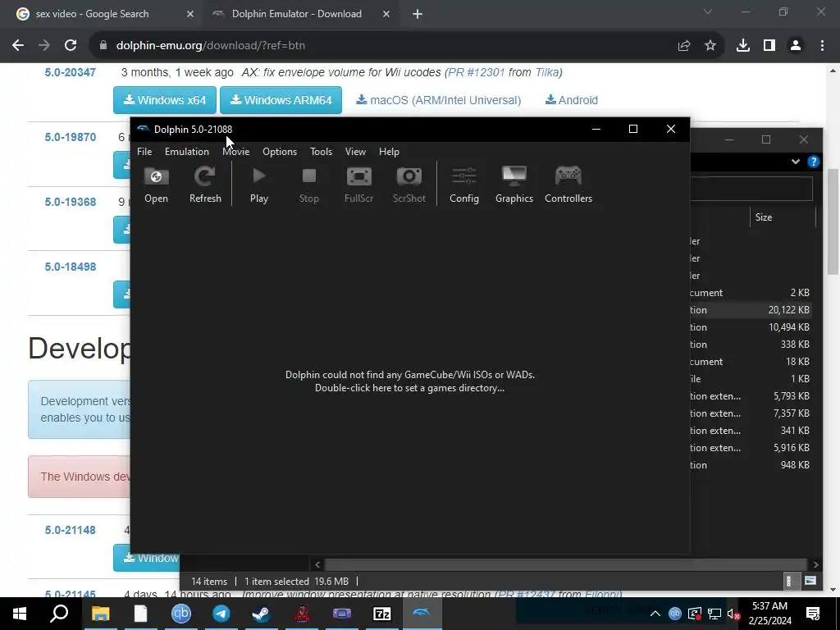Reload the dolphin-emu.org page

click(x=71, y=46)
